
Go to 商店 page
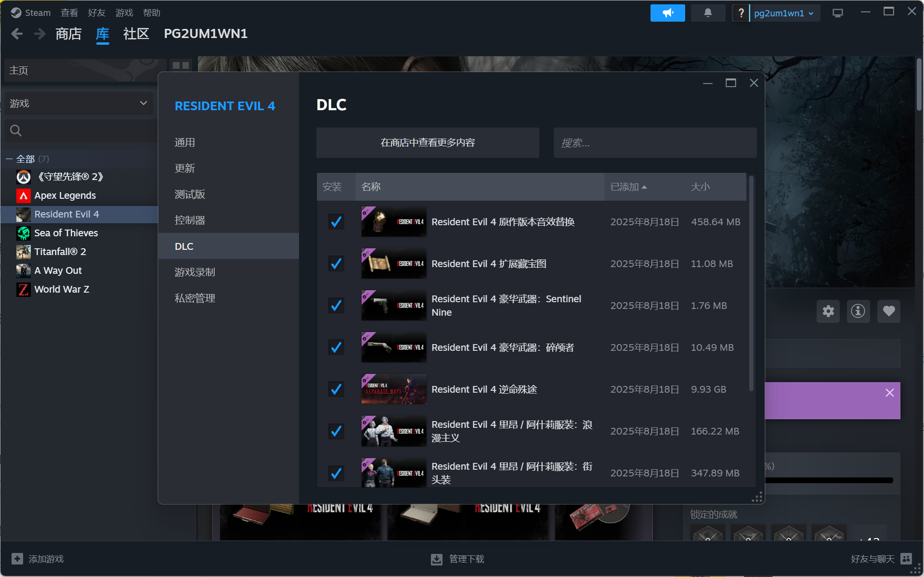click(68, 34)
